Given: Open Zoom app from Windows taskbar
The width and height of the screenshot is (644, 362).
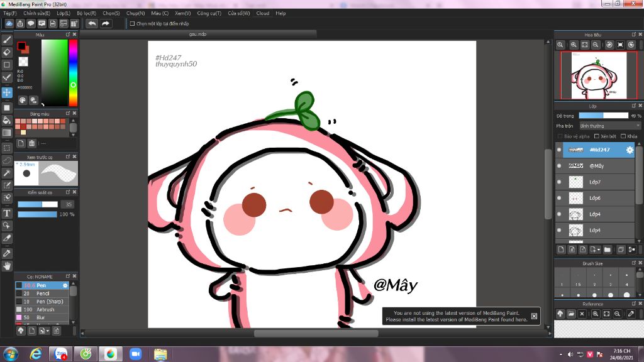Looking at the screenshot, I should (x=135, y=354).
